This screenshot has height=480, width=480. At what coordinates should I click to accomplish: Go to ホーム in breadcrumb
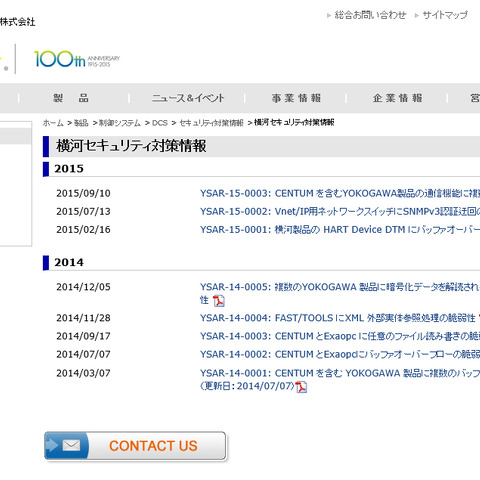53,123
